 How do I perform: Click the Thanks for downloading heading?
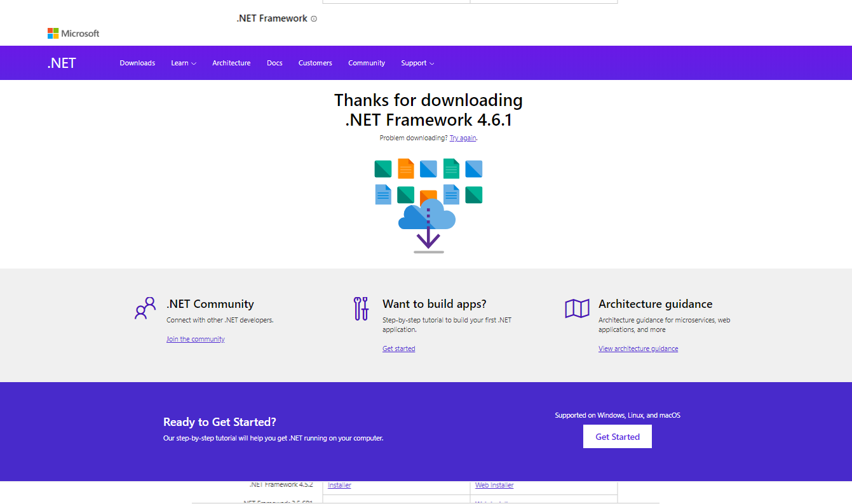[428, 110]
